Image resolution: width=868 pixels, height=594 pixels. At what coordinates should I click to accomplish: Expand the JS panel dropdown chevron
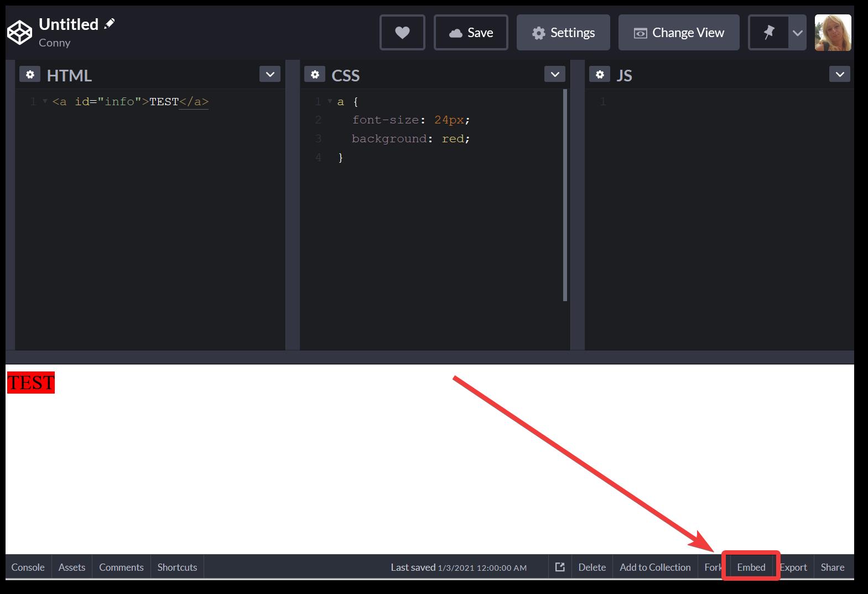coord(840,74)
